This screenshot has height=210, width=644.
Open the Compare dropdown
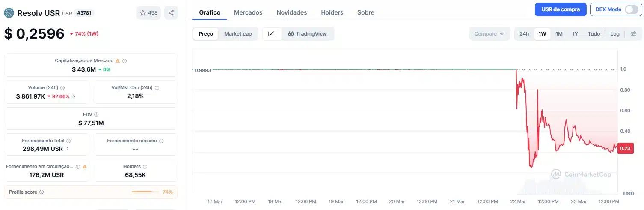coord(490,34)
